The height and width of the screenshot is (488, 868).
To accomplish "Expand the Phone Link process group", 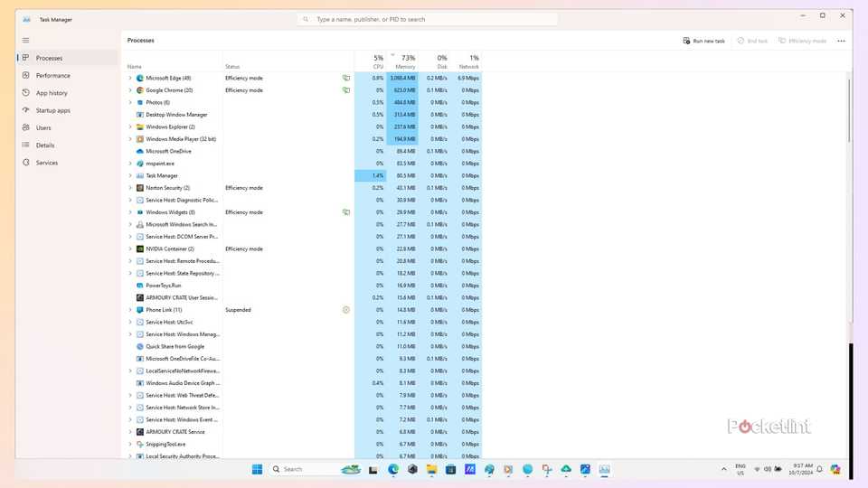I will 130,310.
